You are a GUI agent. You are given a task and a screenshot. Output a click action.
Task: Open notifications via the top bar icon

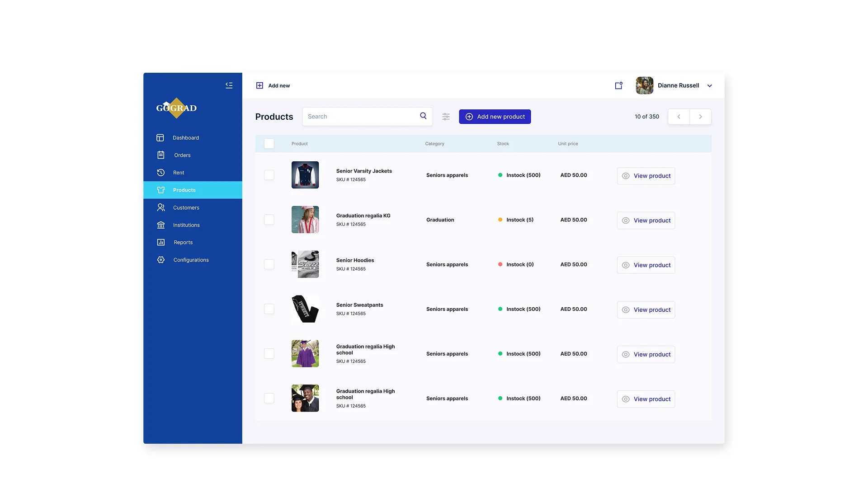(618, 85)
